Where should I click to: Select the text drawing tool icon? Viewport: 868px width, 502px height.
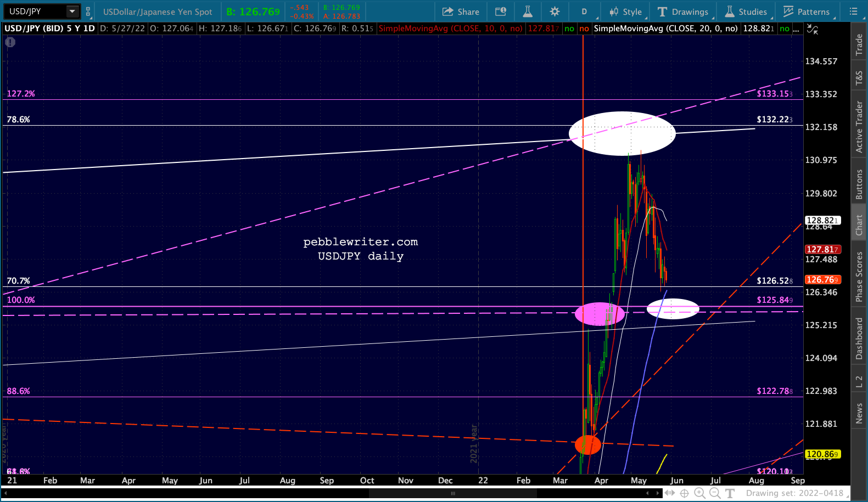[730, 493]
